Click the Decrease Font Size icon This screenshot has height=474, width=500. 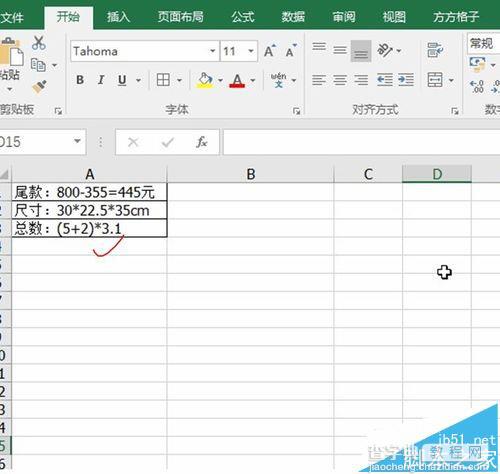[x=291, y=51]
